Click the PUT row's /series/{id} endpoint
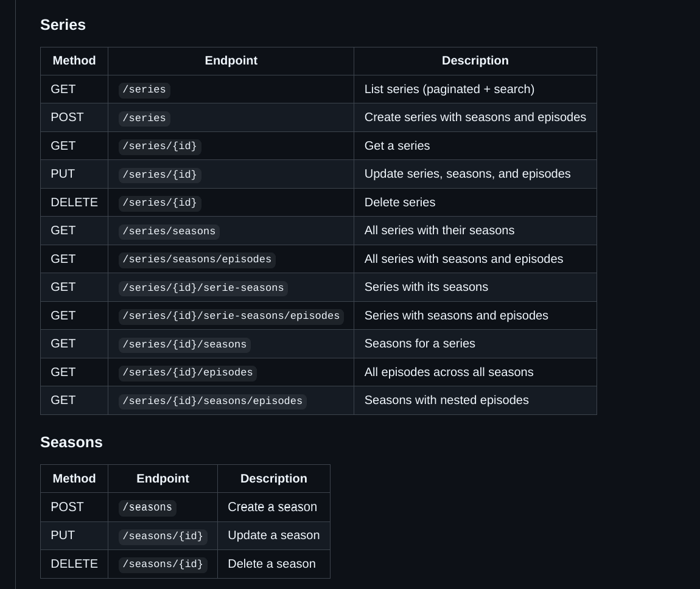The height and width of the screenshot is (589, 700). [x=159, y=175]
